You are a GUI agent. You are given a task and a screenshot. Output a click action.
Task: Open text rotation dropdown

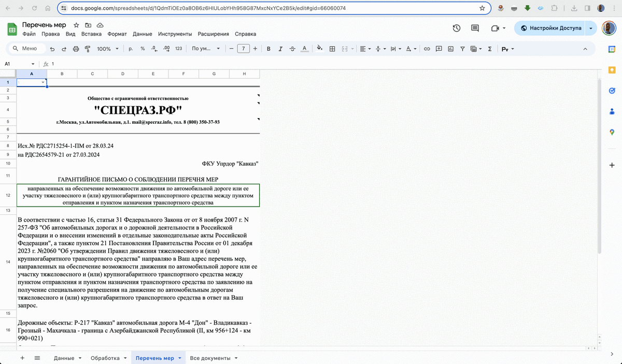(x=411, y=49)
